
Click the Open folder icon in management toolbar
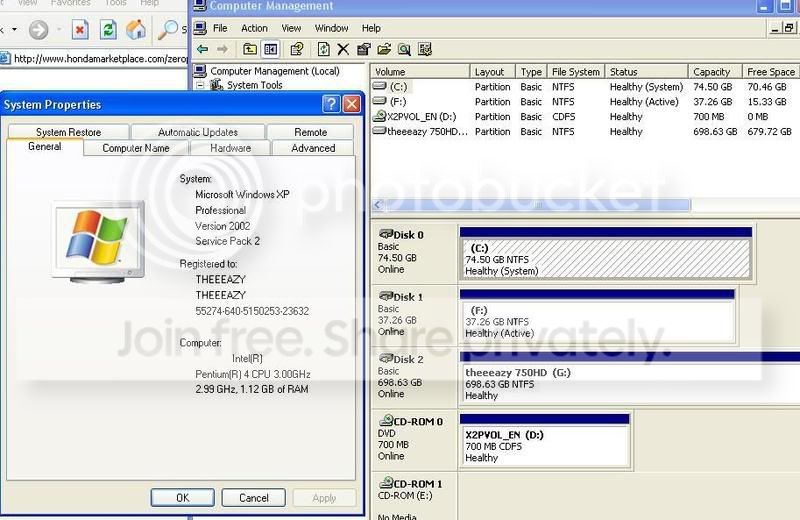click(384, 49)
